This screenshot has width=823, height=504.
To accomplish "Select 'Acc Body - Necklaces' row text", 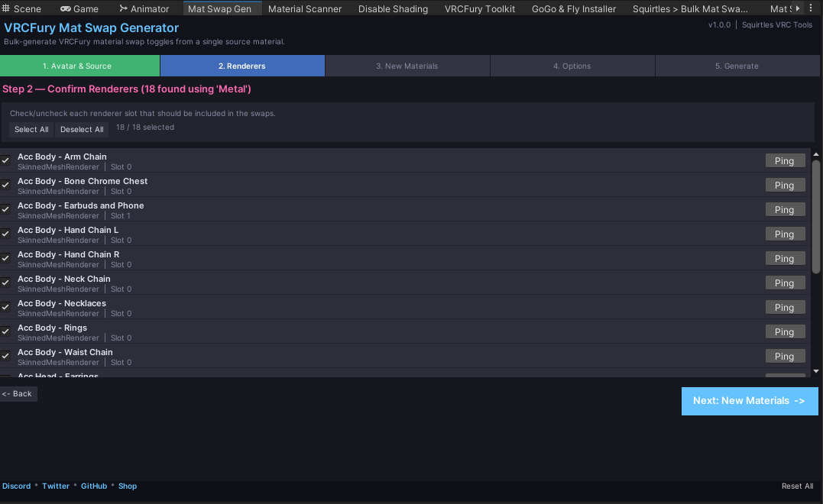I will click(x=62, y=303).
